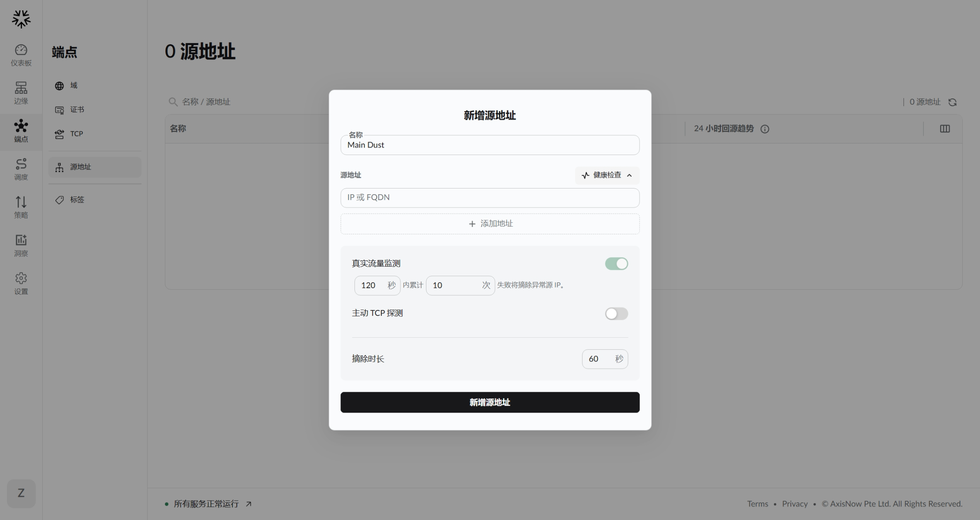Click the 添加地址 button
This screenshot has height=520, width=980.
coord(490,224)
